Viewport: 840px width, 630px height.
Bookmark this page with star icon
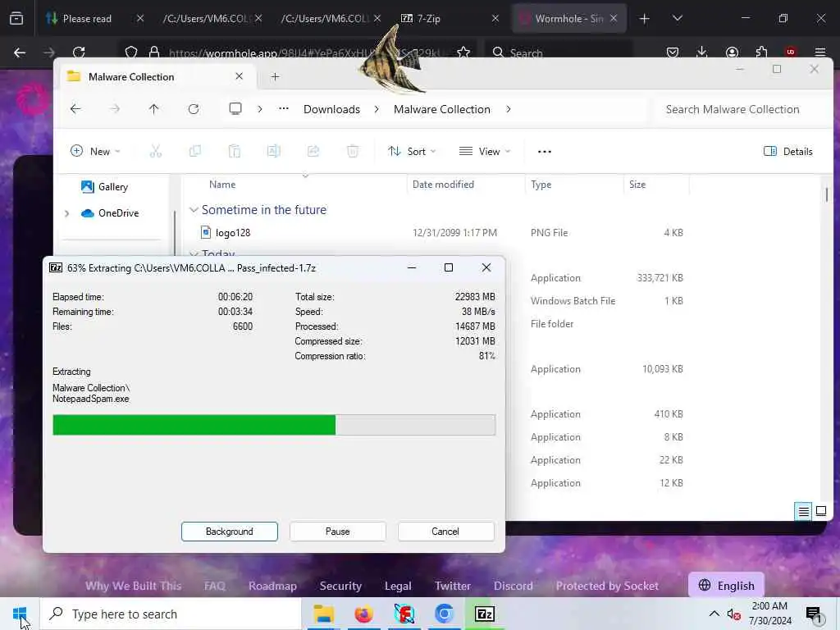click(x=463, y=52)
